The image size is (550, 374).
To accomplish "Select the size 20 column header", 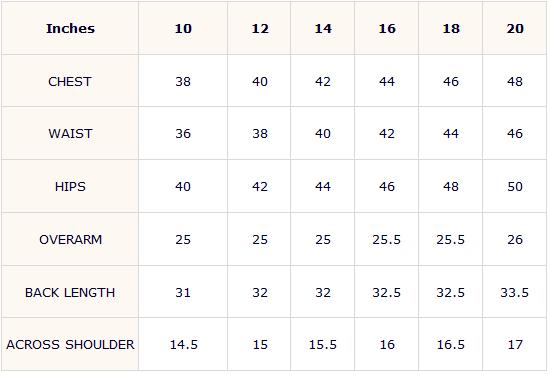I will pos(515,28).
